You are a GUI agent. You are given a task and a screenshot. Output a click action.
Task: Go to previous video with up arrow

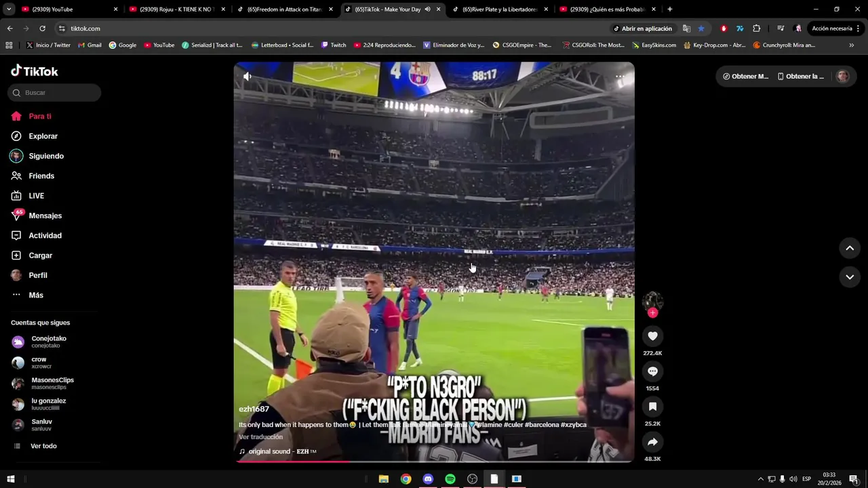[x=849, y=248]
